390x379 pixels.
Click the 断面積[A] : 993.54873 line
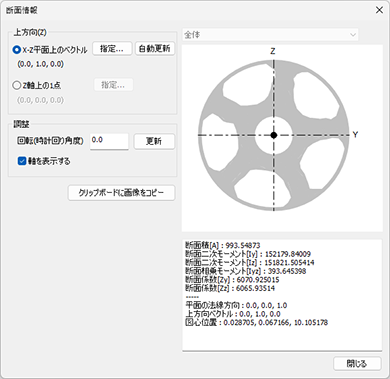coord(223,245)
